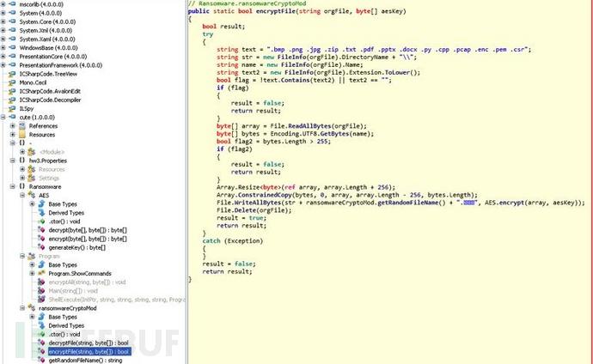Click the generateKey method icon
Viewport: 593px width, 364px height.
pos(41,247)
